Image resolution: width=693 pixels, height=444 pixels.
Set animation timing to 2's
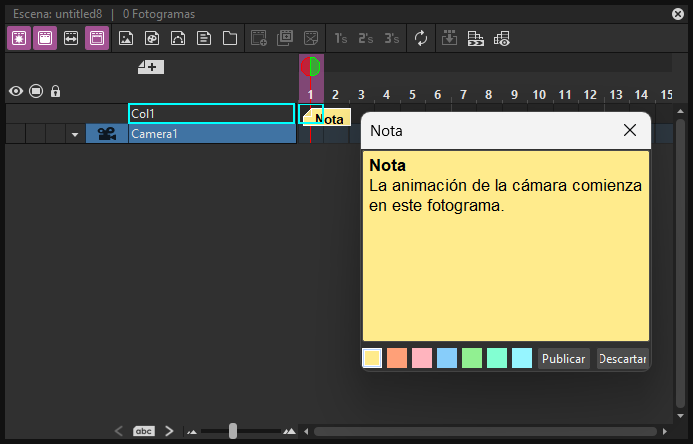point(366,38)
